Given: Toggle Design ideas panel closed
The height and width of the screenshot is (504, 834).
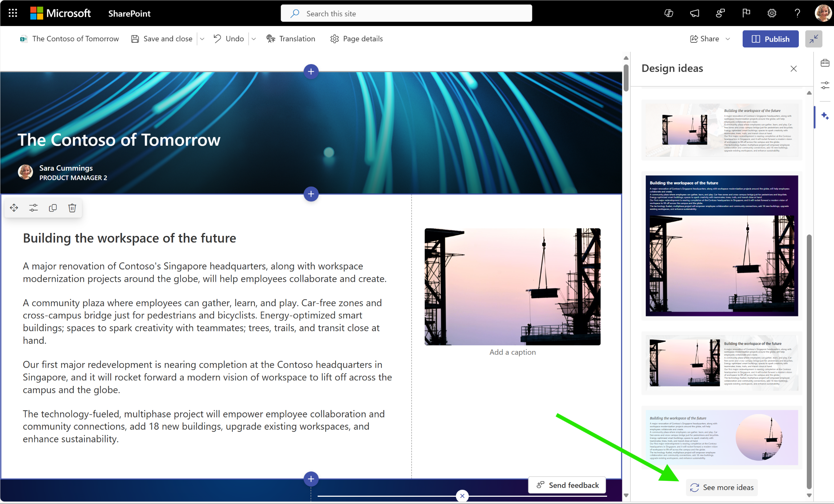Looking at the screenshot, I should (793, 68).
